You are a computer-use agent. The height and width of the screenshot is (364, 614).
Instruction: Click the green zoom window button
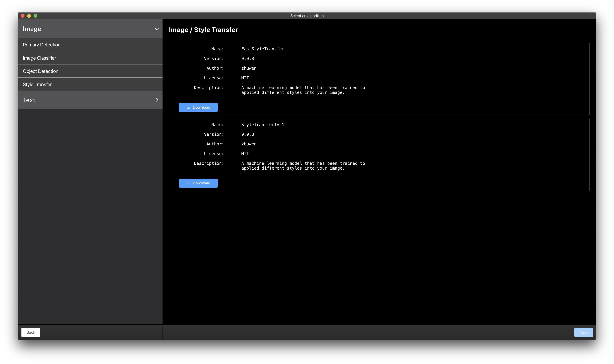(x=36, y=16)
